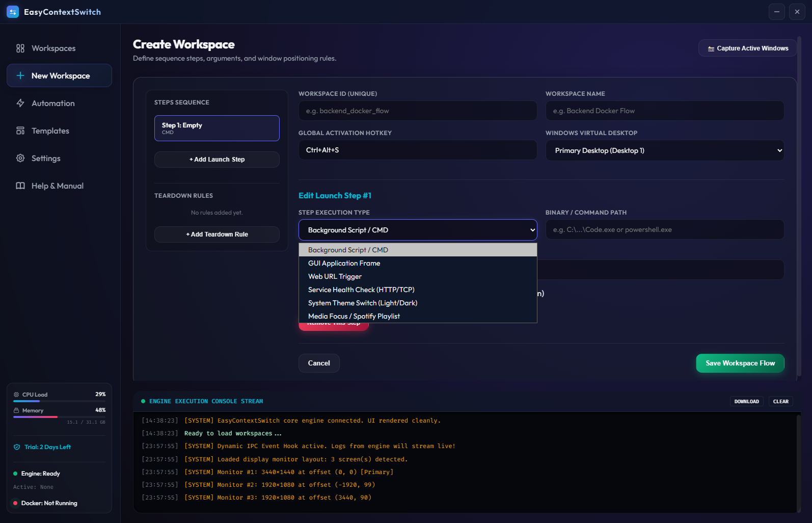Image resolution: width=812 pixels, height=523 pixels.
Task: Click the plus icon beside New Workspace
Action: (x=20, y=75)
